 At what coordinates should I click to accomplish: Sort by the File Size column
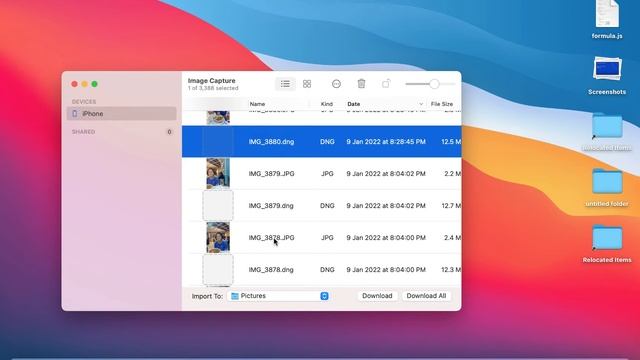point(442,104)
